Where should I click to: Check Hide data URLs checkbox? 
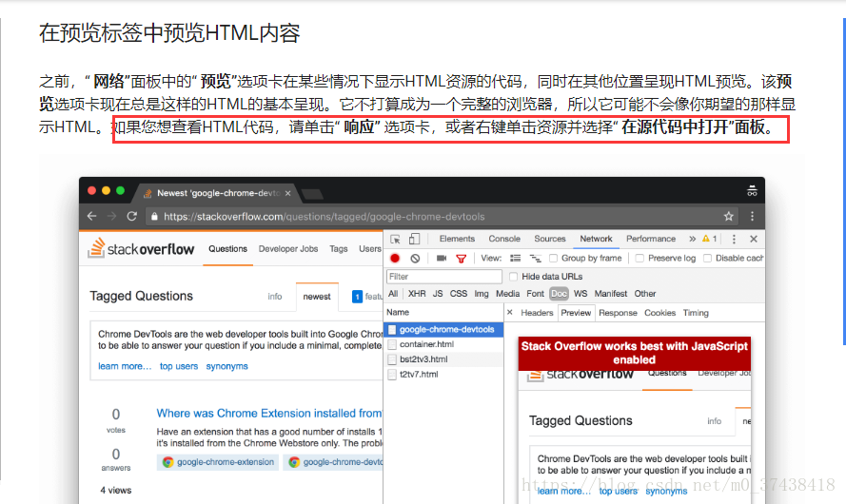click(x=513, y=277)
